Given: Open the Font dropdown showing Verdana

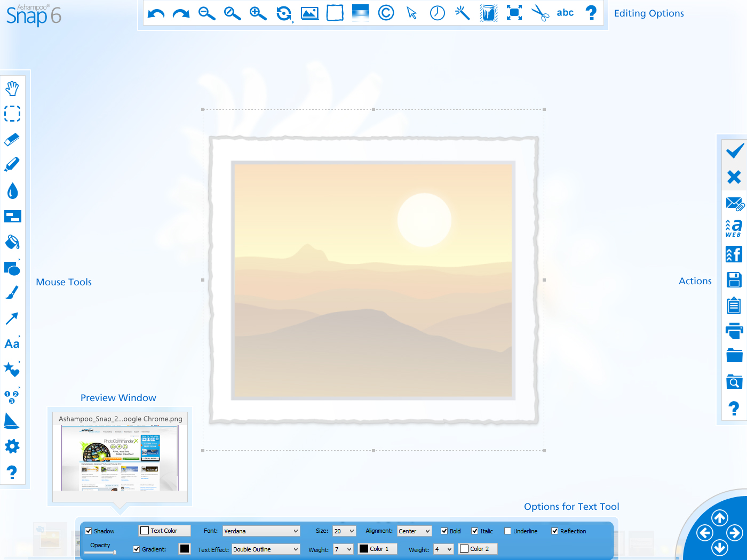Looking at the screenshot, I should pos(261,531).
